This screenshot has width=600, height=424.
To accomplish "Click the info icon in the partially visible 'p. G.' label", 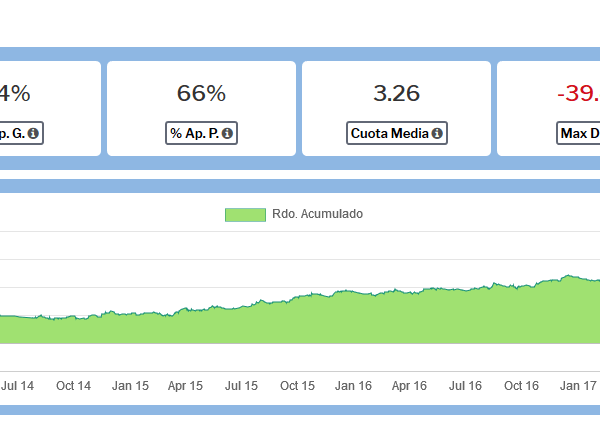I will click(33, 132).
